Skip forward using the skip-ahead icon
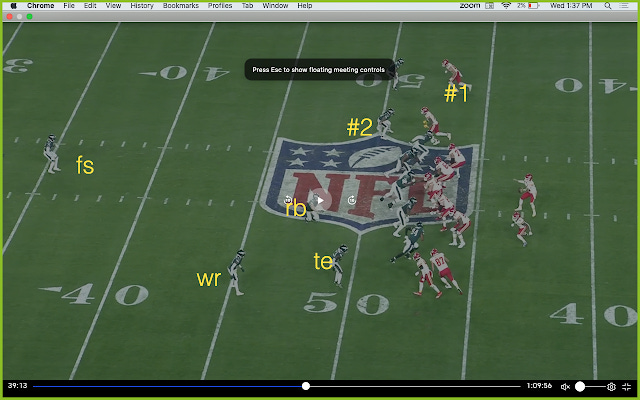This screenshot has width=640, height=400. [x=351, y=200]
